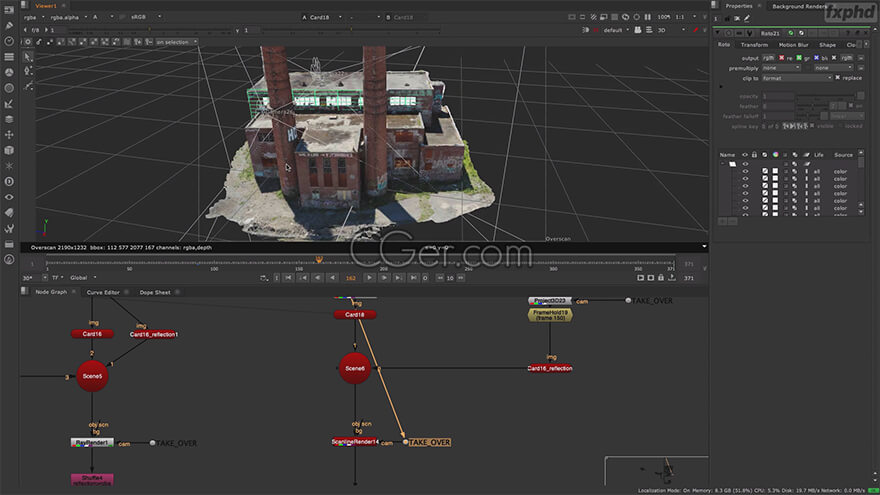The height and width of the screenshot is (495, 880).
Task: Open the Filter nodes toolbar icon
Action: [9, 88]
